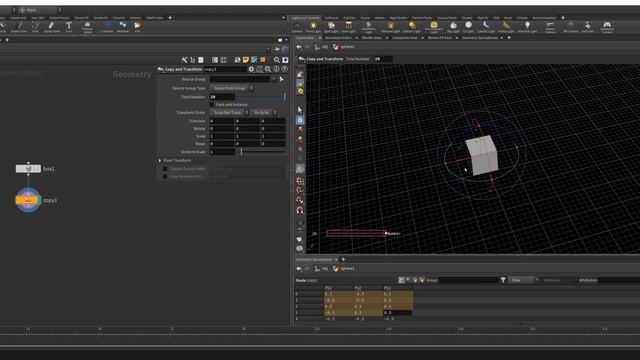Open Geometry Spreadsheet tab in upper pane
This screenshot has height=360, width=640.
pyautogui.click(x=480, y=38)
